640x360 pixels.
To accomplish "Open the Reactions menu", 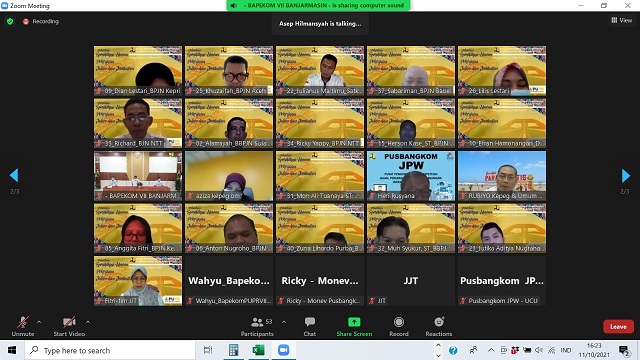I will pyautogui.click(x=439, y=327).
